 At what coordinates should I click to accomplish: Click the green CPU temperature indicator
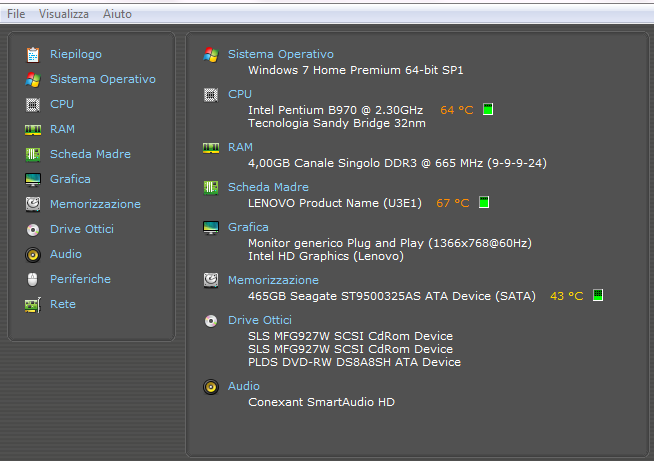coord(488,109)
